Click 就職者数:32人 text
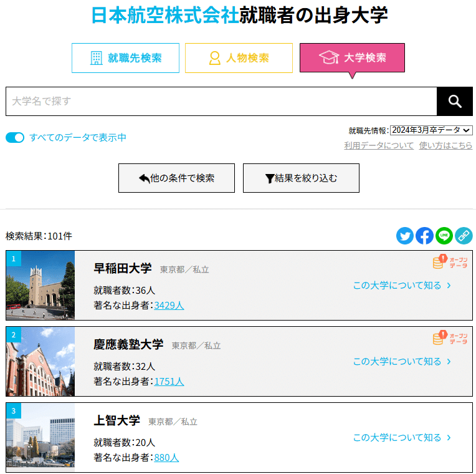 [x=124, y=367]
